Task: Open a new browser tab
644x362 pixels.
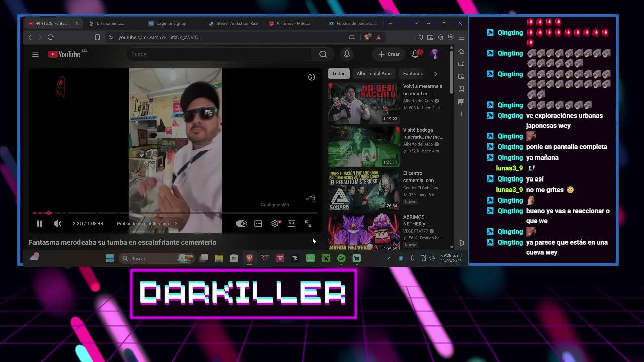Action: [x=390, y=23]
